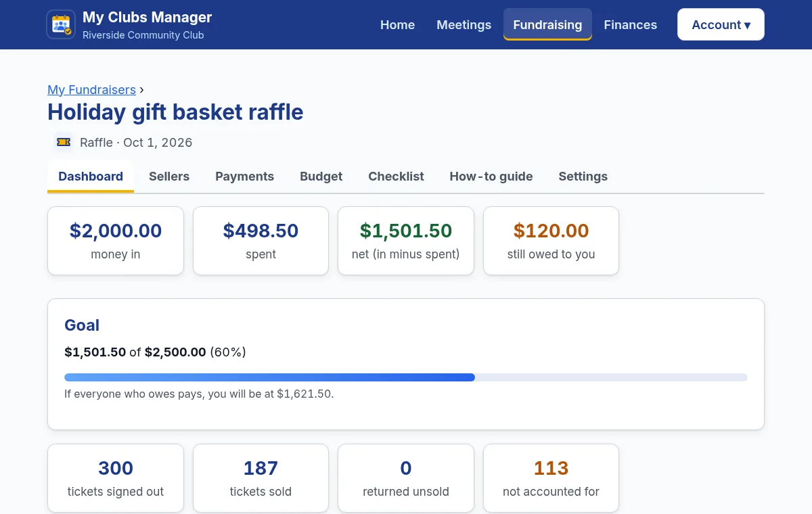Viewport: 812px width, 514px height.
Task: Select the Fundraising navigation item
Action: pos(547,24)
